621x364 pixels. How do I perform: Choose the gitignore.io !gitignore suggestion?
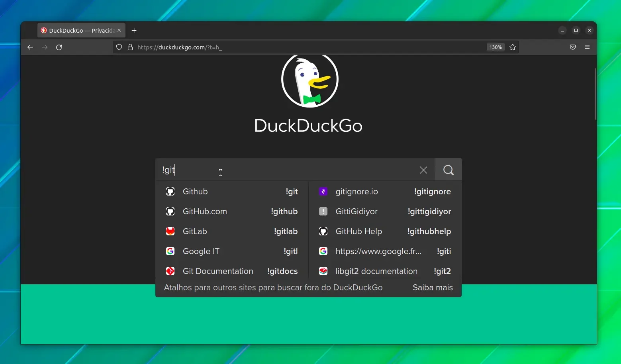[x=385, y=192]
